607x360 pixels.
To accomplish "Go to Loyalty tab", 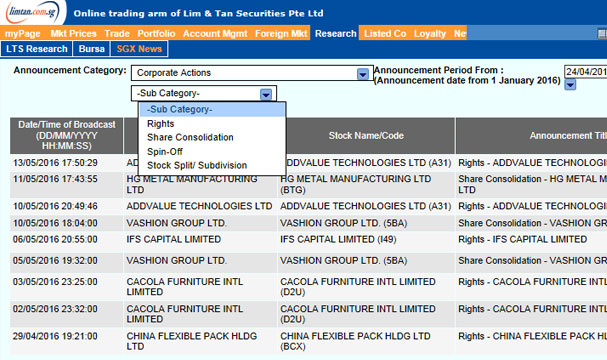I will (x=430, y=34).
